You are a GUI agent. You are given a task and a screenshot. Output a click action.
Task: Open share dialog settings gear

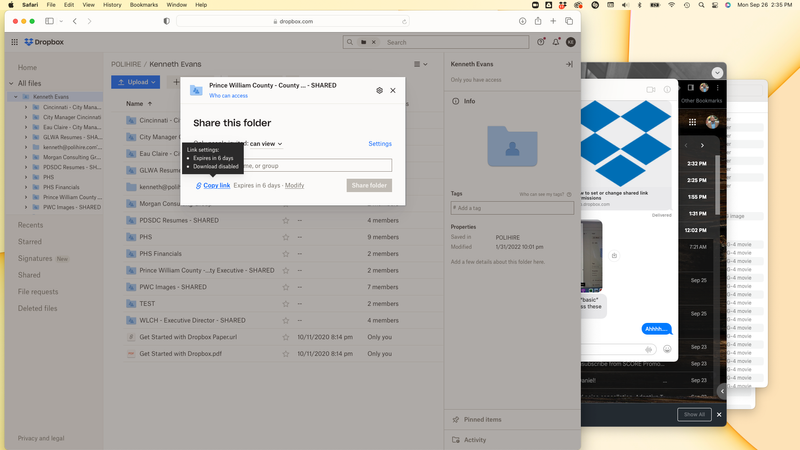coord(379,90)
